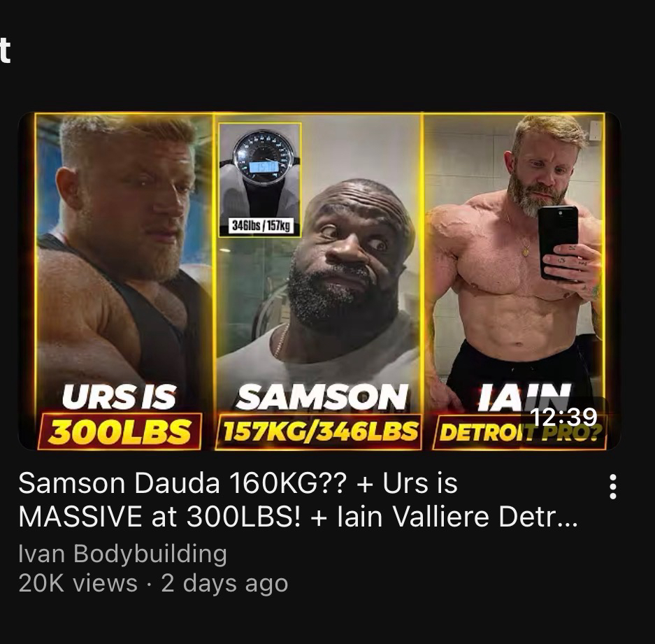Image resolution: width=655 pixels, height=644 pixels.
Task: Click the IAIN heading on the thumbnail
Action: tap(524, 396)
